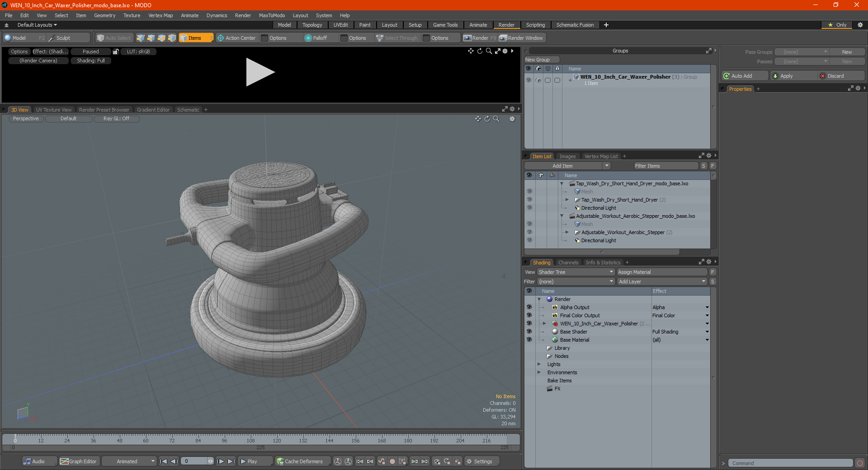The image size is (868, 470).
Task: Click the record keyframe circle icon
Action: [x=392, y=461]
